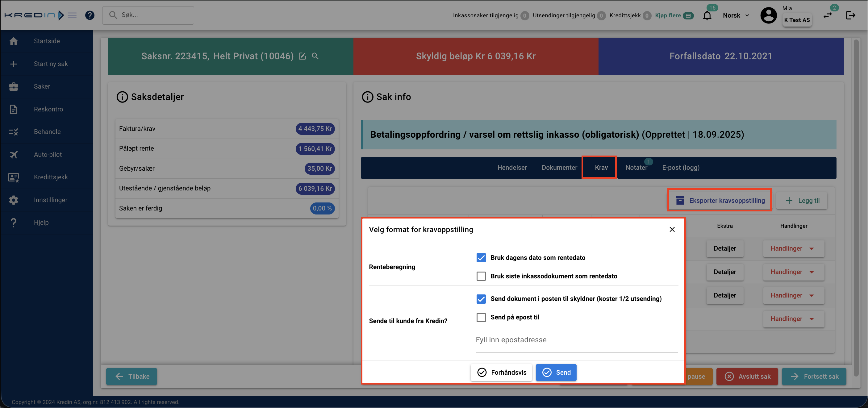This screenshot has height=408, width=868.
Task: Toggle the hamburger menu icon beside logo
Action: 72,15
